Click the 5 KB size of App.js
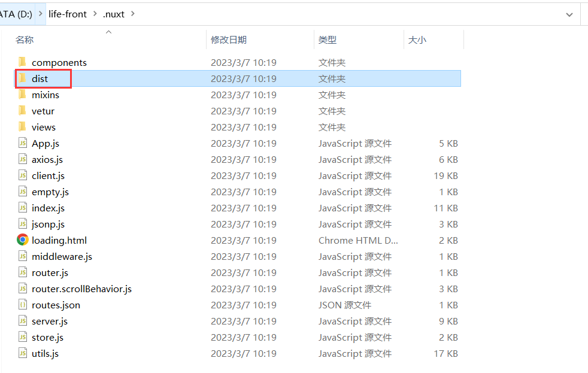The width and height of the screenshot is (588, 373). (448, 144)
